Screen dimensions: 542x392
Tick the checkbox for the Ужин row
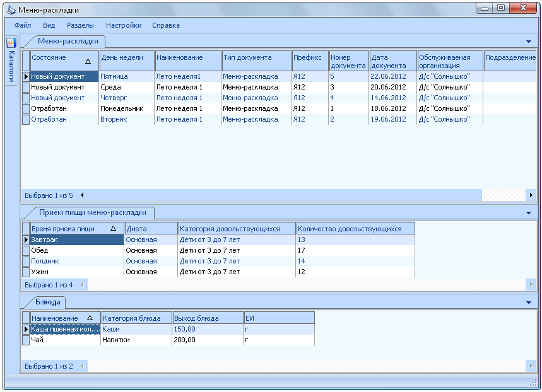tap(26, 272)
